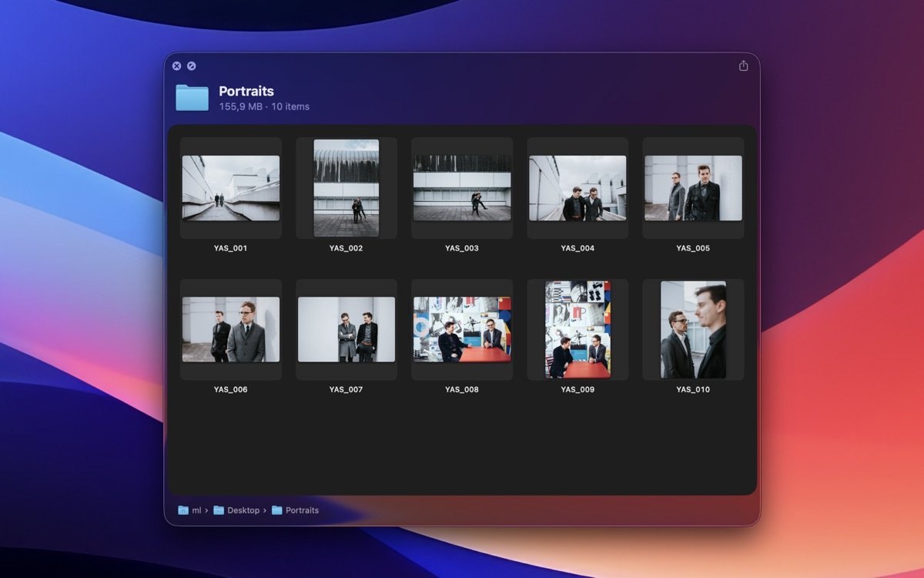Select the YAS_004 group photo thumbnail
The width and height of the screenshot is (924, 578).
pyautogui.click(x=577, y=187)
